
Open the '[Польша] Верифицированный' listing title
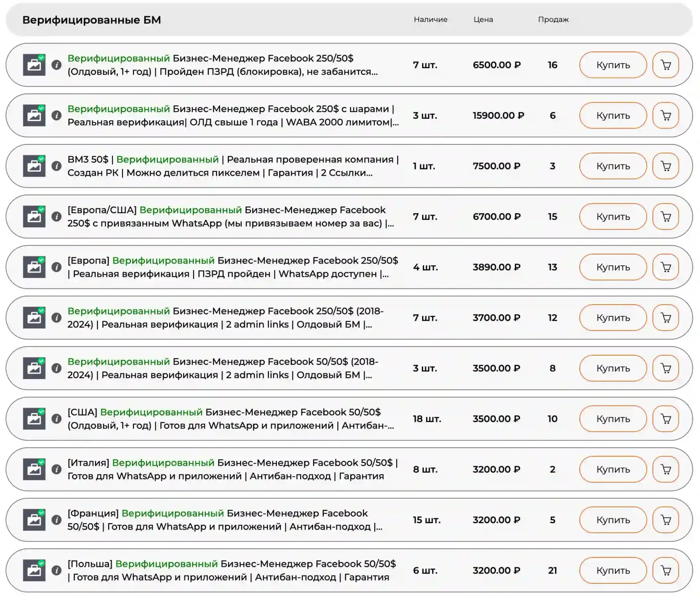pyautogui.click(x=232, y=571)
